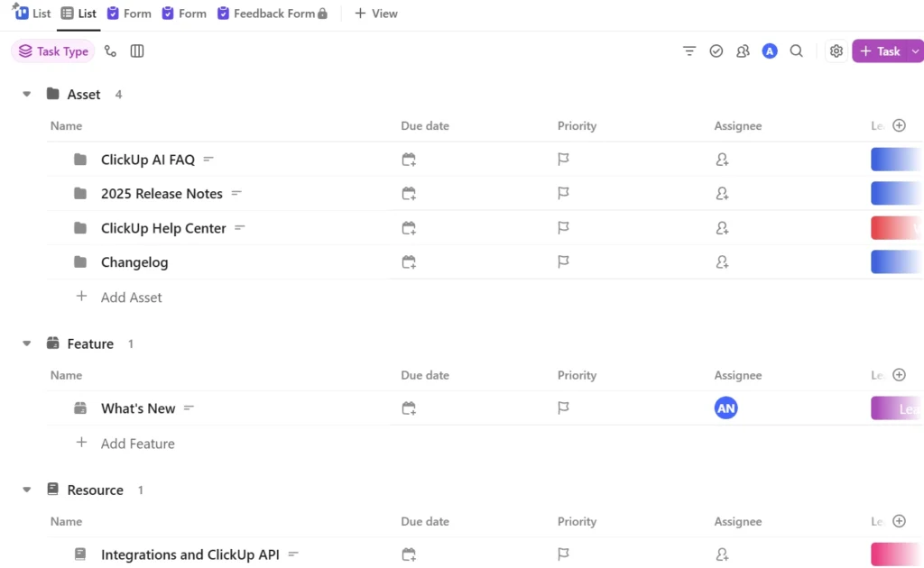Set priority flag for ClickUp Help Center
The width and height of the screenshot is (924, 568).
[x=563, y=227]
